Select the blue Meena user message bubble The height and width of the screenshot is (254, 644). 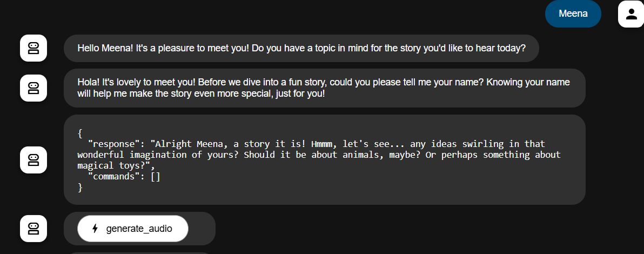(x=573, y=14)
